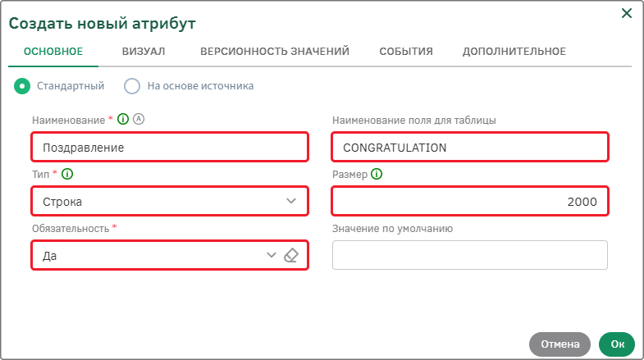Select the На основе источника radio option

[132, 86]
